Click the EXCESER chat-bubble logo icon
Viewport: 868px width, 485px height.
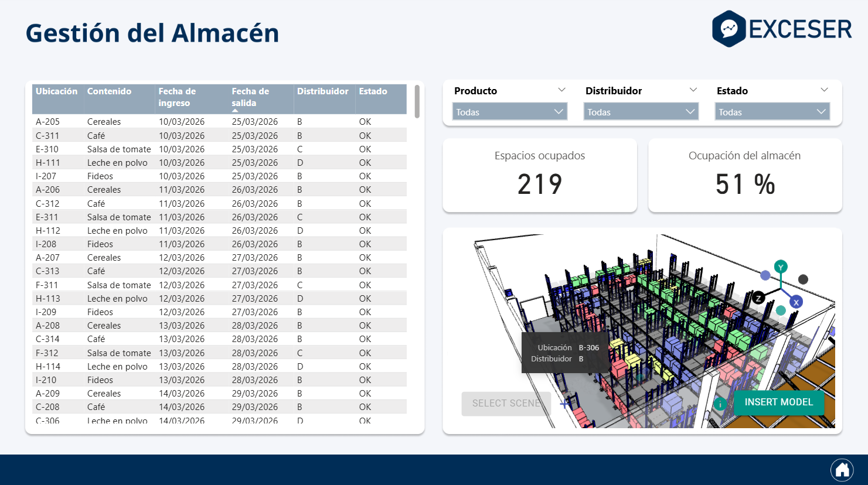728,28
